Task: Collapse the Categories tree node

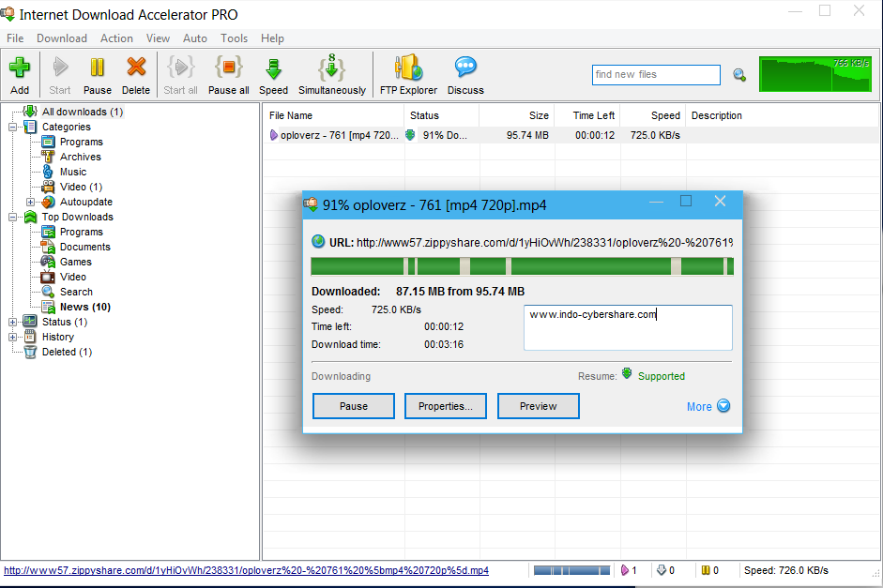Action: [12, 127]
